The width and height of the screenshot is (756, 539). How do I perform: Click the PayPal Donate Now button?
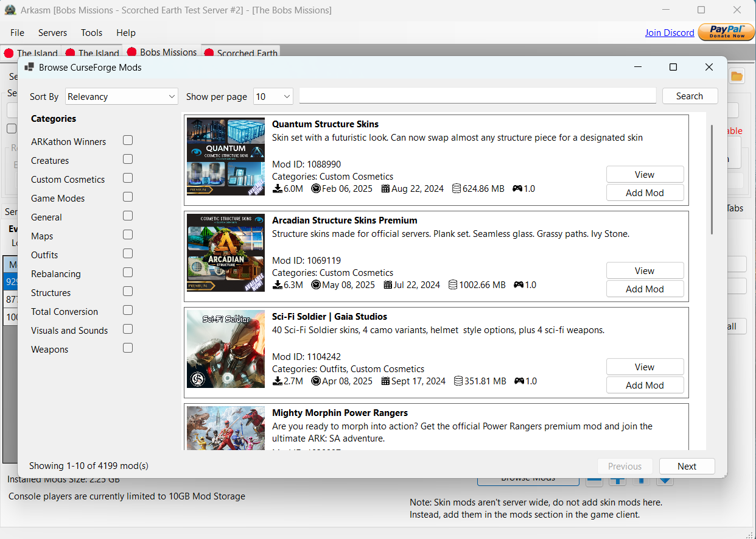pos(726,32)
